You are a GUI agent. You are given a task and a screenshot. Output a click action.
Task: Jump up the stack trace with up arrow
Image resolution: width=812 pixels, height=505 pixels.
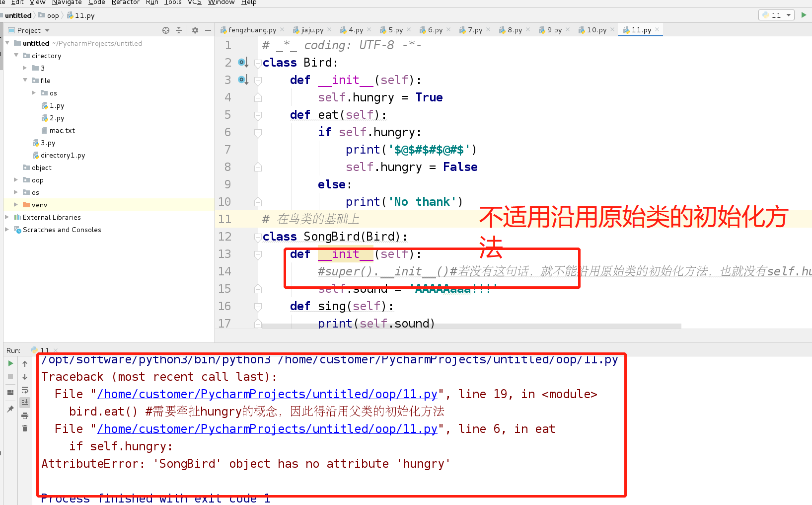pyautogui.click(x=25, y=363)
